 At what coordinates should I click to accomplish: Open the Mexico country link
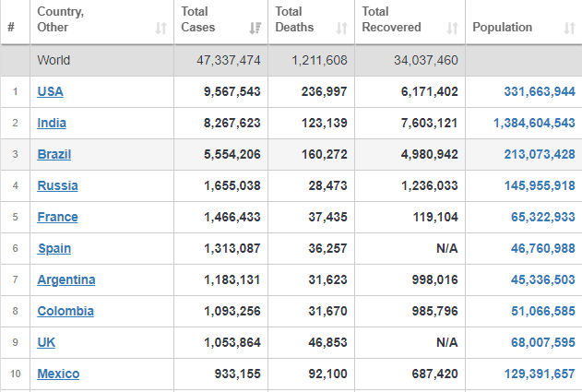58,374
